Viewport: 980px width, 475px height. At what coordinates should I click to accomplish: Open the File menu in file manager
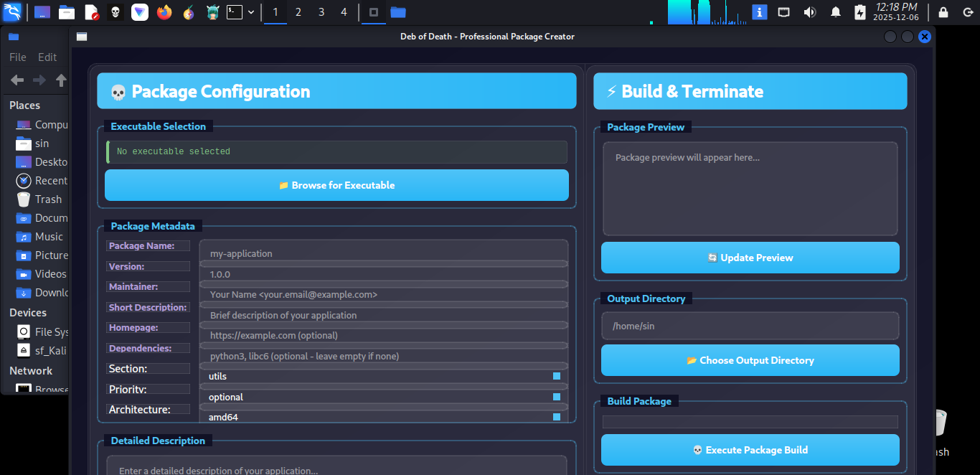[x=18, y=57]
